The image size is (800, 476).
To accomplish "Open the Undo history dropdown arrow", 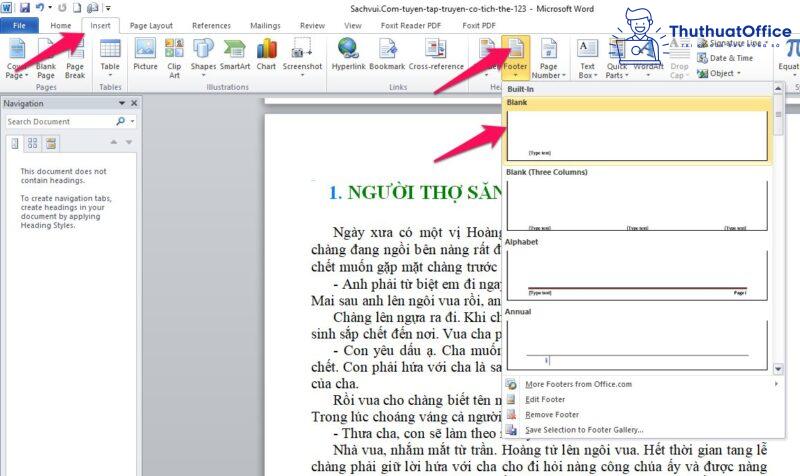I will tap(49, 8).
